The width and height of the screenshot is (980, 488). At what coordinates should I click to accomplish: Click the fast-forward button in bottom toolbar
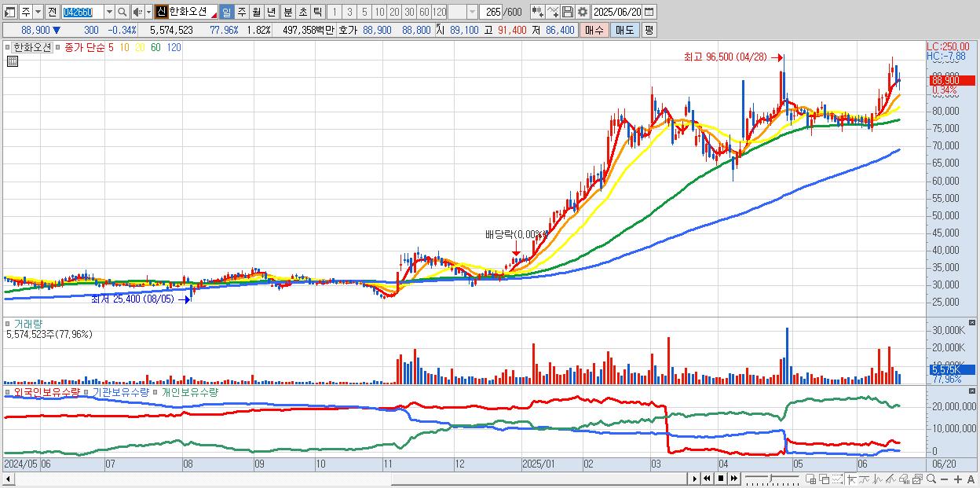[733, 479]
